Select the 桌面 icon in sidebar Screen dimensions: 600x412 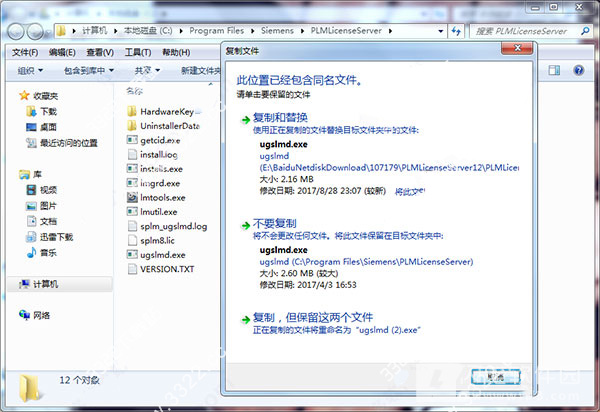(x=31, y=127)
